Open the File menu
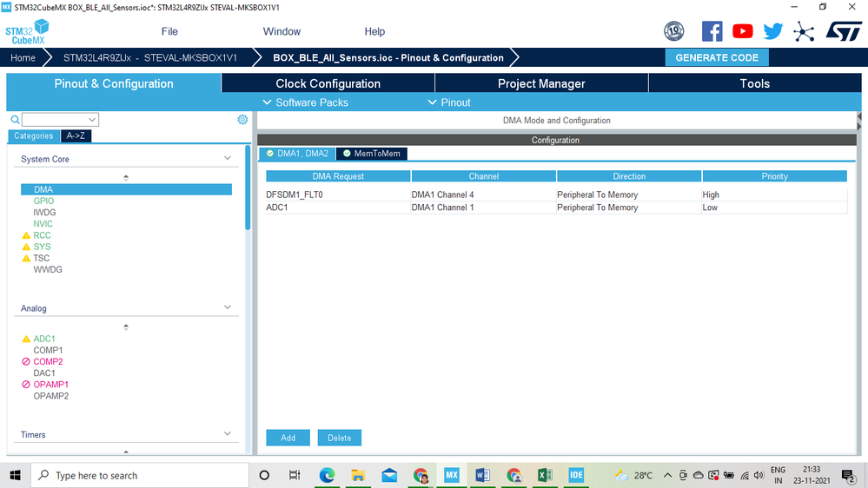 (169, 31)
